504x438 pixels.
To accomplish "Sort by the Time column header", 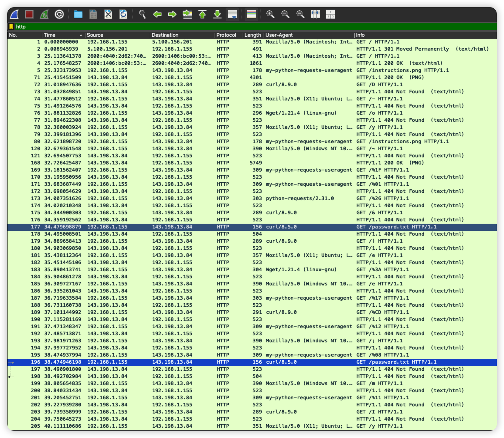I will [x=63, y=35].
